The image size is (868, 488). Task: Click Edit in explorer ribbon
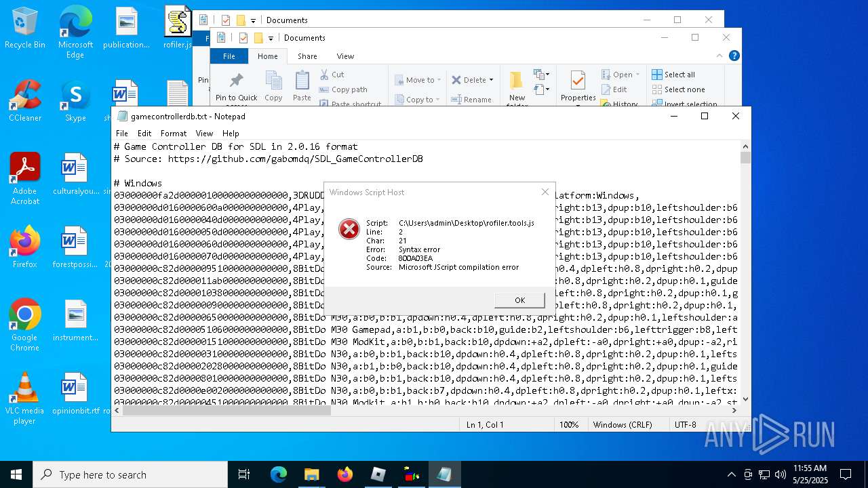tap(614, 89)
